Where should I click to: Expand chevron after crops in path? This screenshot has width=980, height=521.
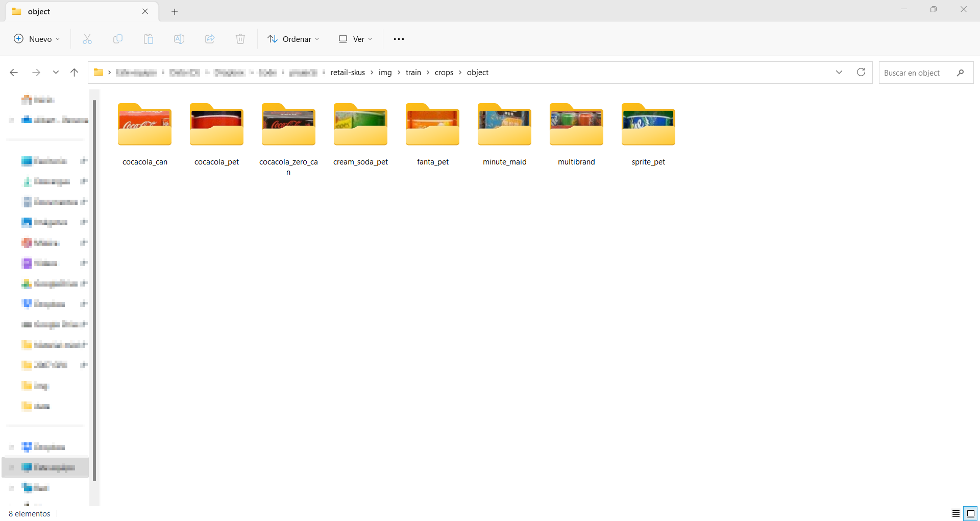pyautogui.click(x=460, y=73)
